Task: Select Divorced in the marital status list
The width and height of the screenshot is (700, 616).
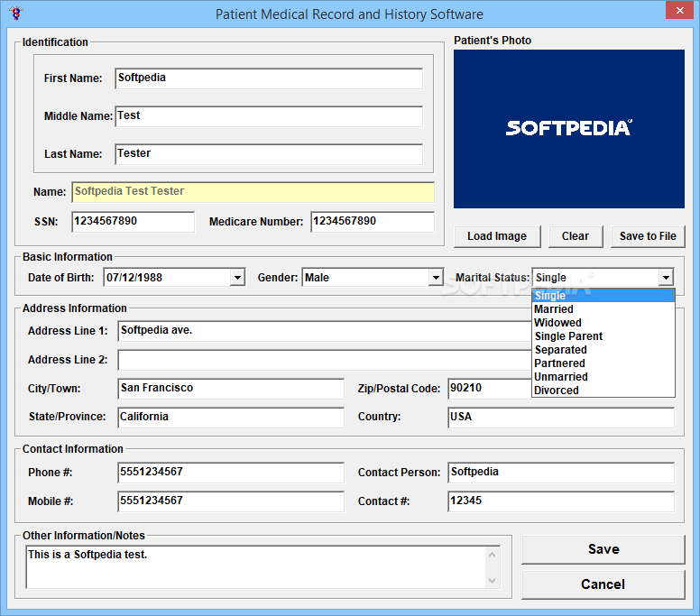Action: (603, 391)
